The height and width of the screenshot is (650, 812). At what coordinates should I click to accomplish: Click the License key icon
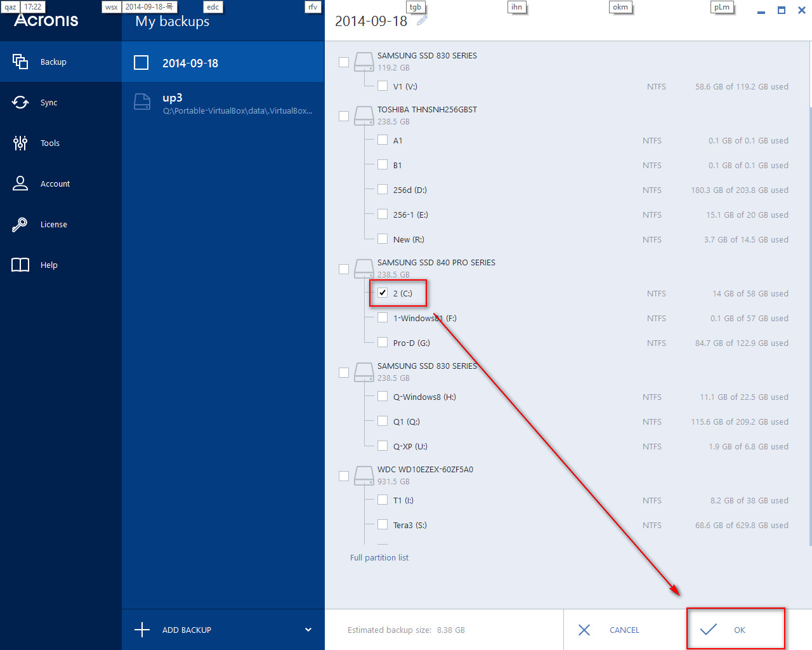(20, 224)
